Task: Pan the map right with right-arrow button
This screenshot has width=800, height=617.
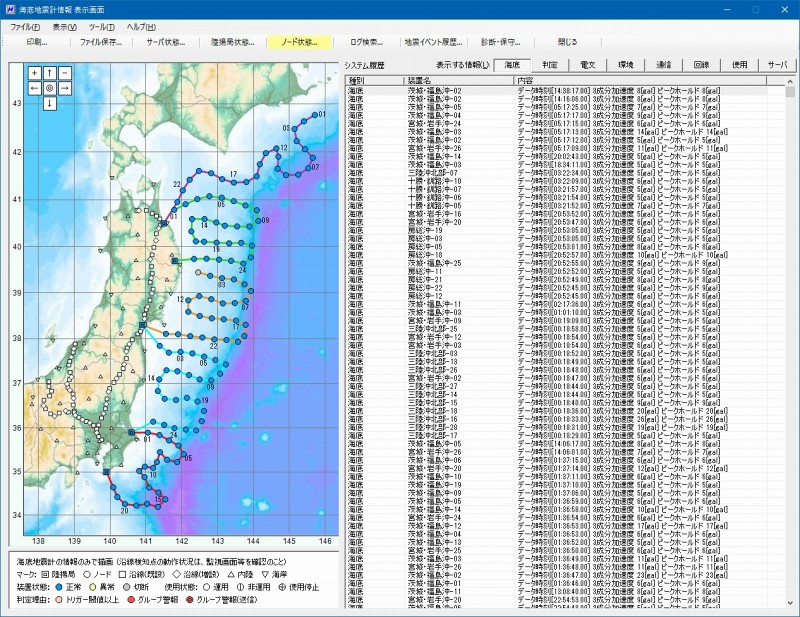Action: click(65, 88)
